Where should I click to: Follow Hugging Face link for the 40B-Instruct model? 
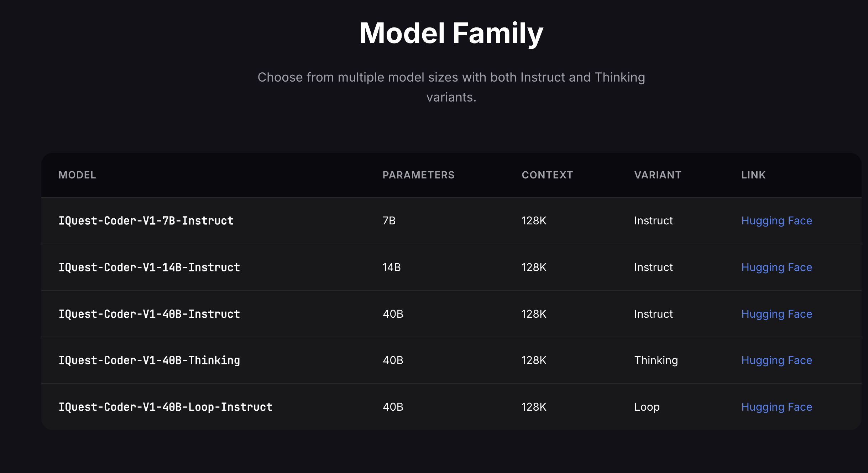click(x=777, y=314)
